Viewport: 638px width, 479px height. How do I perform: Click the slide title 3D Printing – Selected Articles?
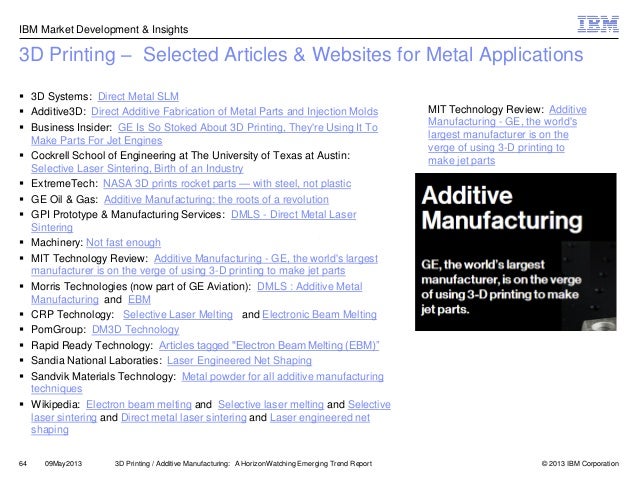(301, 55)
